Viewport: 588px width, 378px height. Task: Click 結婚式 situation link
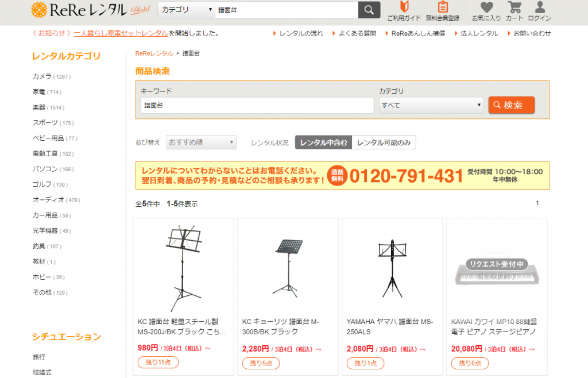[x=42, y=372]
